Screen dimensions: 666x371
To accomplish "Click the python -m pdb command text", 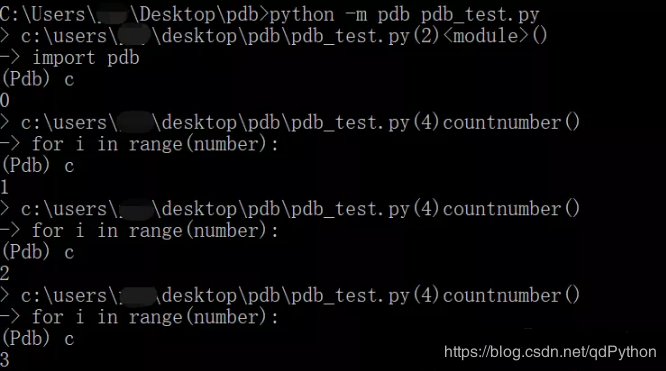I will click(404, 15).
